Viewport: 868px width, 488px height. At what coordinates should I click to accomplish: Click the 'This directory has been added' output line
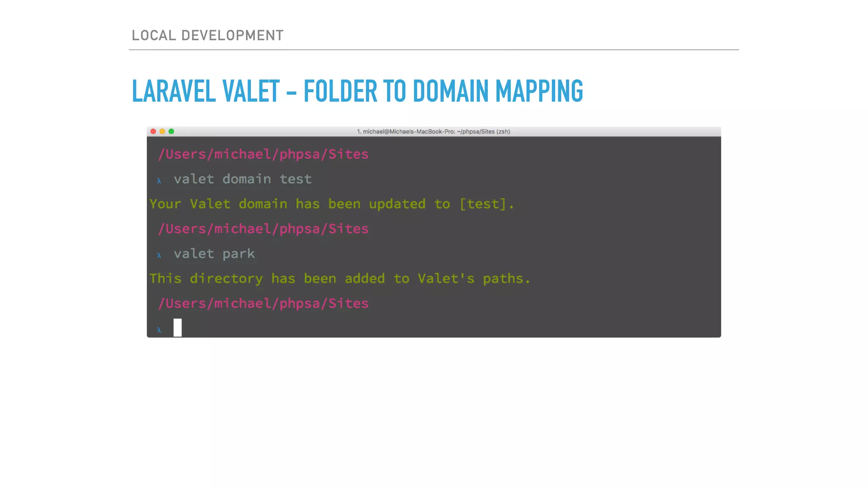coord(340,278)
